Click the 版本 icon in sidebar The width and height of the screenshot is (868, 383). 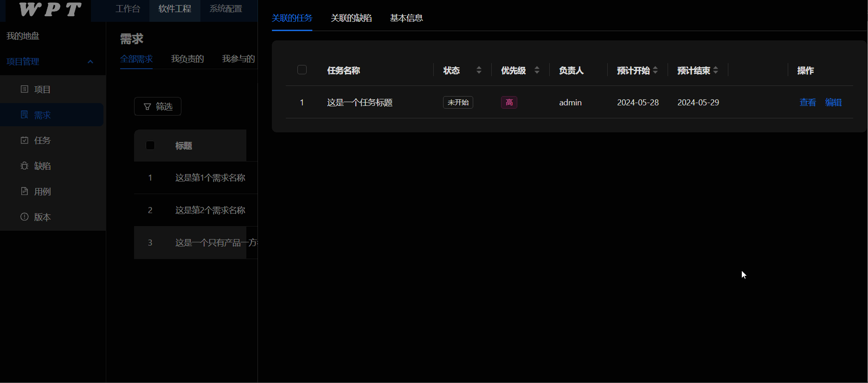click(x=25, y=217)
